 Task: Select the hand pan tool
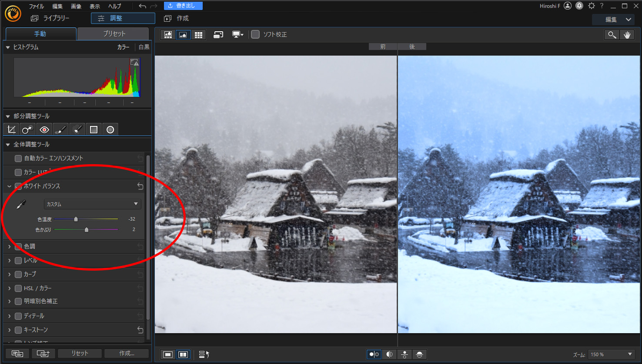pyautogui.click(x=627, y=35)
